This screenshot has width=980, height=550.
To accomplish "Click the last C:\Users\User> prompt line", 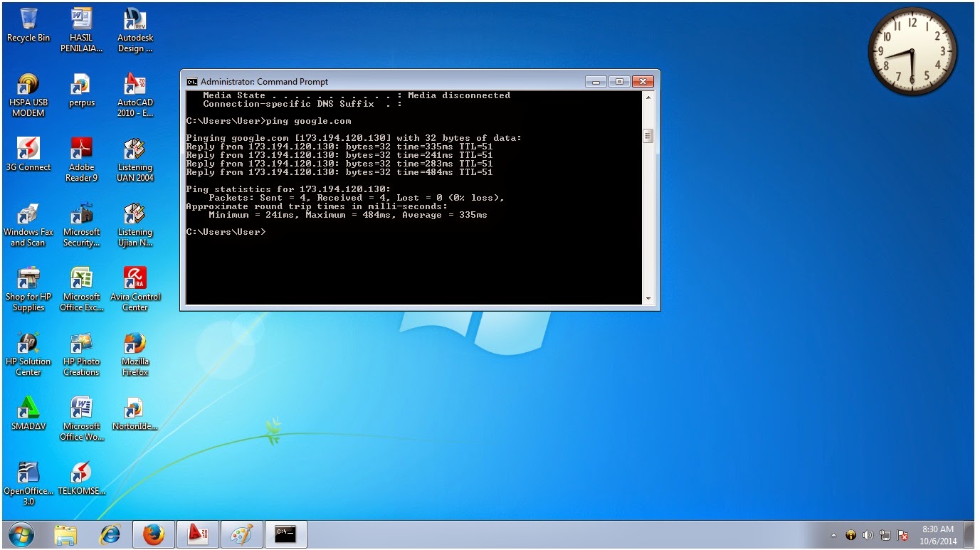I will [x=226, y=232].
